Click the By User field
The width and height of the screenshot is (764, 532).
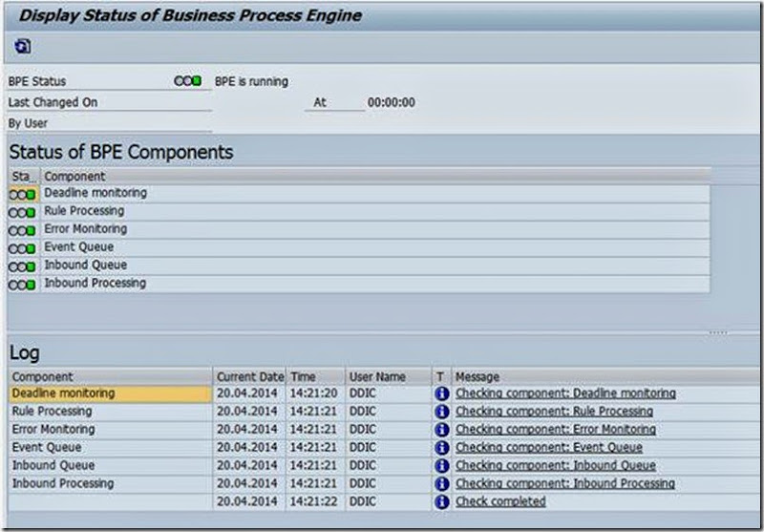tap(110, 123)
